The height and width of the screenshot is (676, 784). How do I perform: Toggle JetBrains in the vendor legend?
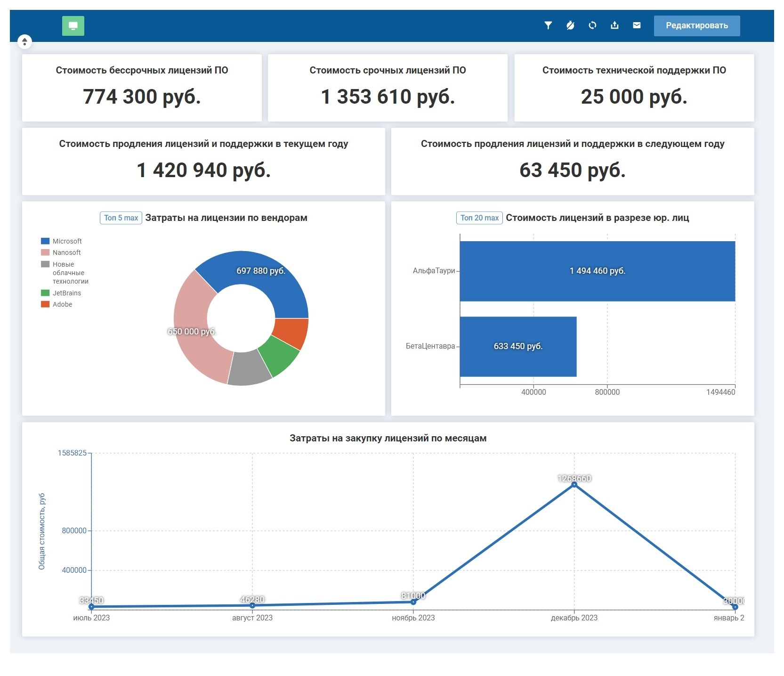(x=66, y=293)
